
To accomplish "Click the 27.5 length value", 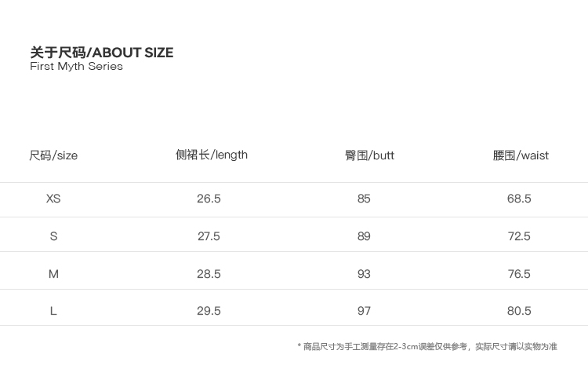I will (x=209, y=236).
